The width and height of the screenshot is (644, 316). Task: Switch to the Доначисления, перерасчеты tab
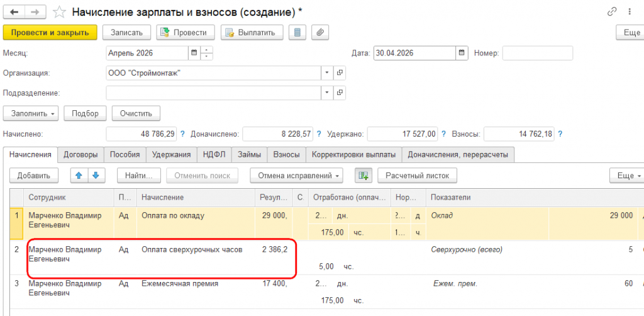[x=458, y=154]
